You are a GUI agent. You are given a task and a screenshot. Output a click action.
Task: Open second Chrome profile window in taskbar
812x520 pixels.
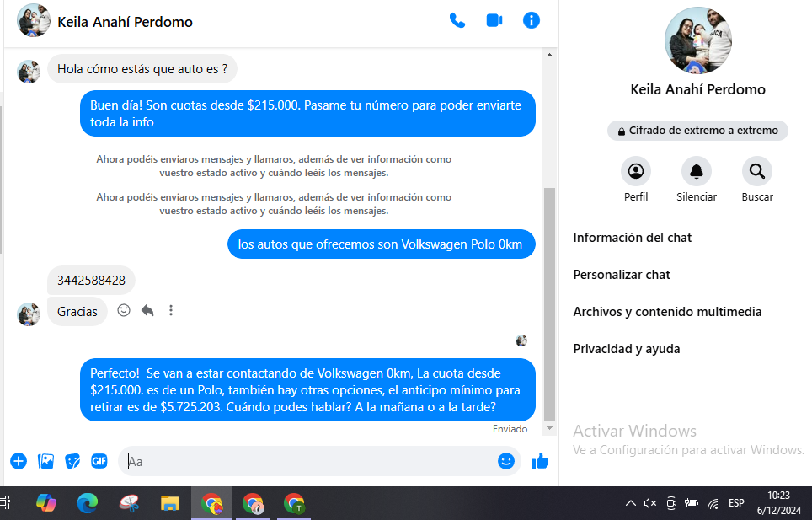(253, 503)
